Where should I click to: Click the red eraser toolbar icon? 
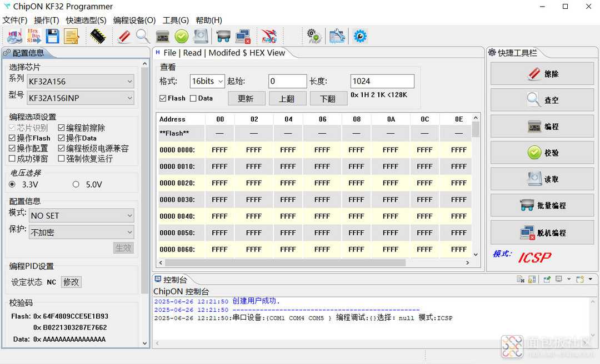tap(124, 36)
